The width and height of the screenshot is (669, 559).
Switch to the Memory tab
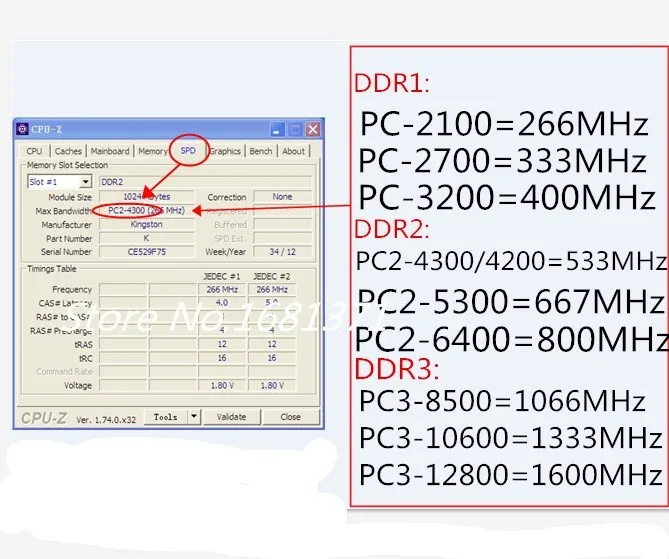[152, 151]
